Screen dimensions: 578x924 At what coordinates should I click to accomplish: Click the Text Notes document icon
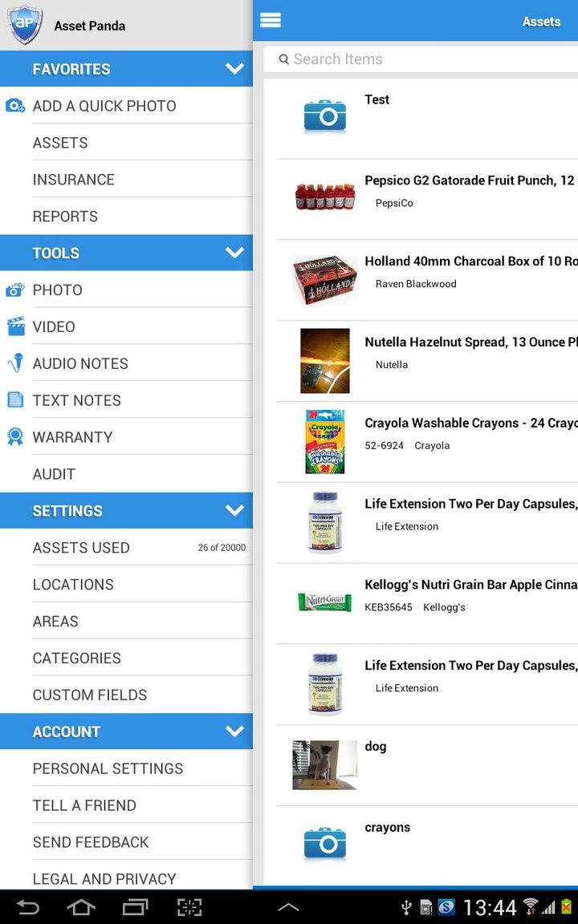15,399
